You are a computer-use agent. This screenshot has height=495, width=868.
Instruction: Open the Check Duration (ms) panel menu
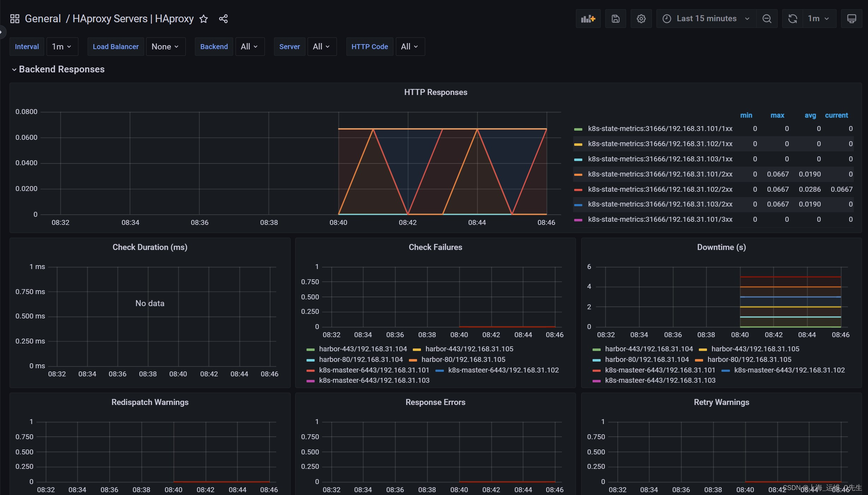(150, 247)
